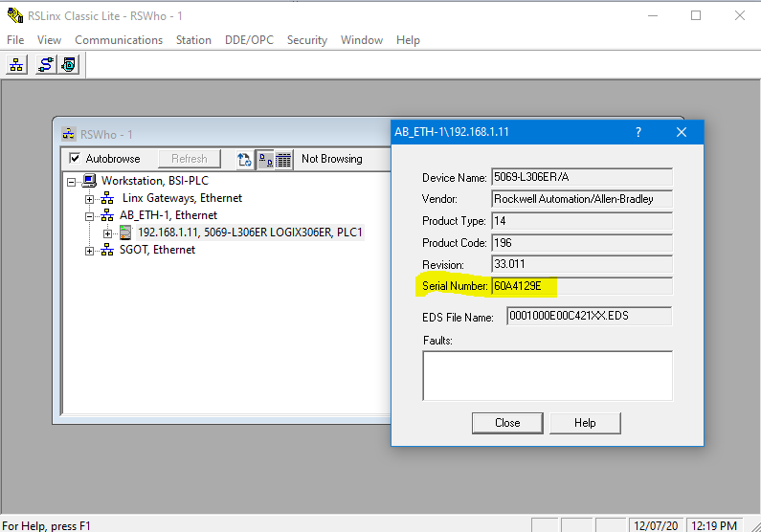The image size is (761, 532).
Task: Click the PLC device icon for 192.168.1.11
Action: pos(125,233)
